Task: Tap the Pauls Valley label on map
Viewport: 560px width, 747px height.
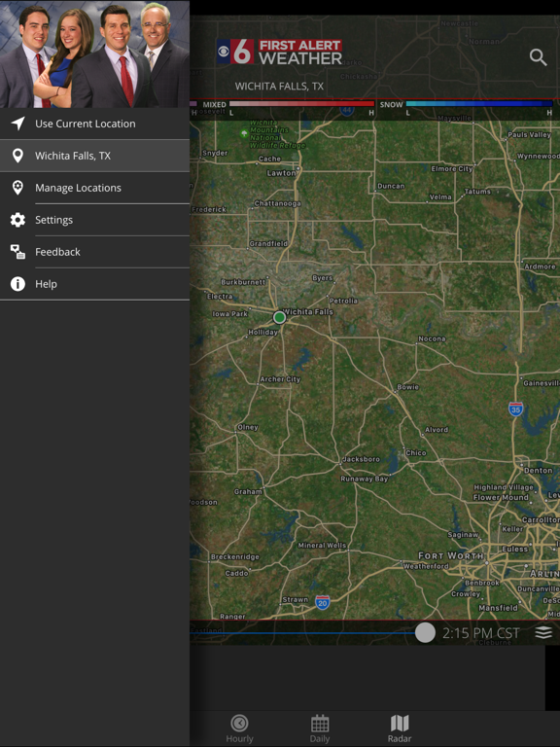Action: click(x=529, y=135)
